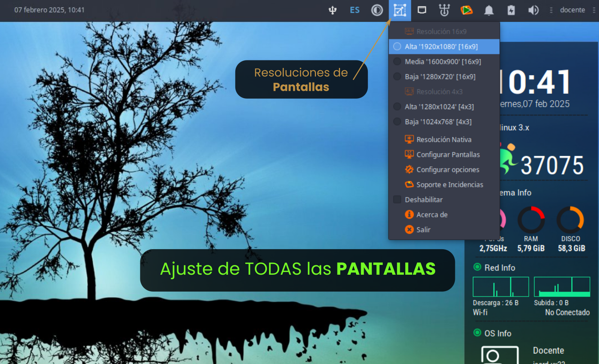Click the Configurar opciones gear icon
599x364 pixels.
tap(409, 169)
